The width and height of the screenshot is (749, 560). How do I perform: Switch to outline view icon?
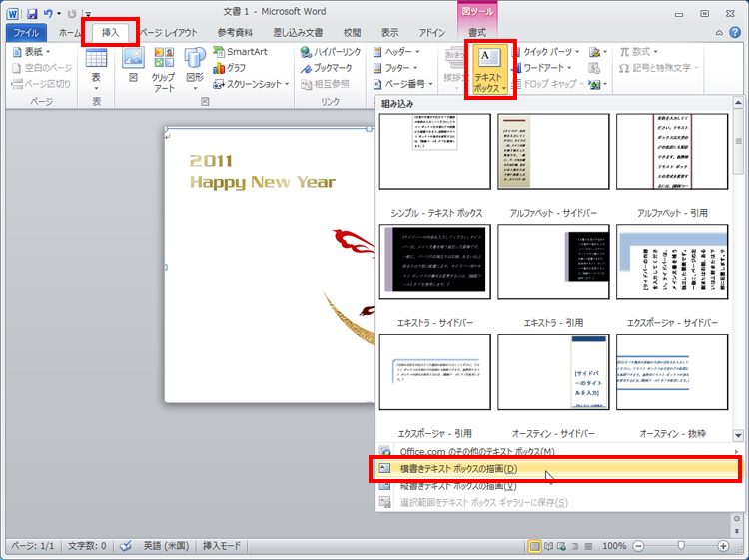point(575,546)
